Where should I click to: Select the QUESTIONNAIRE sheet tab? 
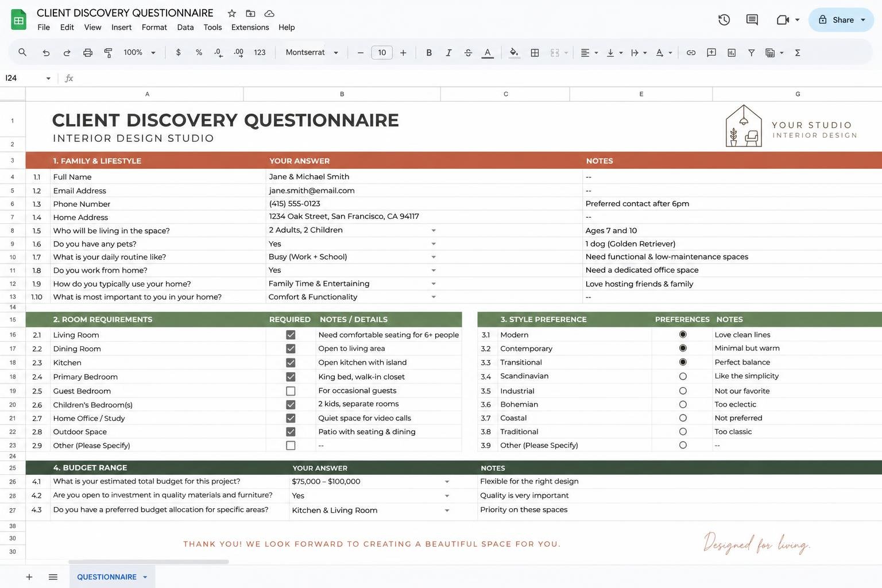click(x=113, y=577)
